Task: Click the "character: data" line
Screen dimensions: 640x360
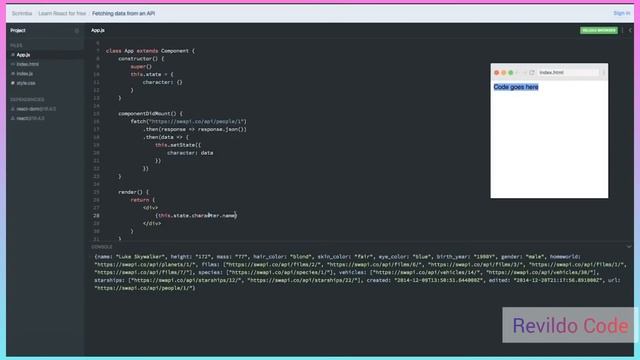Action: pos(190,153)
